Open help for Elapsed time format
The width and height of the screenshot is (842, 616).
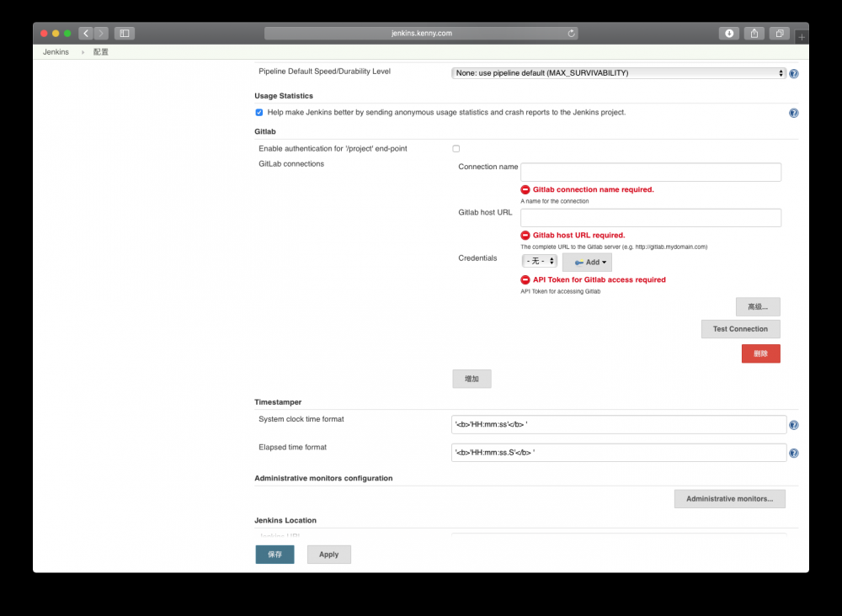point(794,453)
